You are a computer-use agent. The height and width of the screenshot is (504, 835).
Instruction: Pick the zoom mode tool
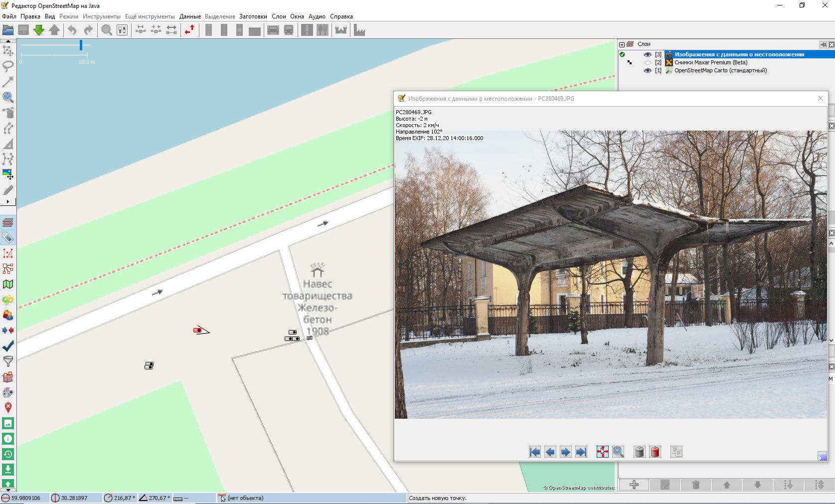8,97
